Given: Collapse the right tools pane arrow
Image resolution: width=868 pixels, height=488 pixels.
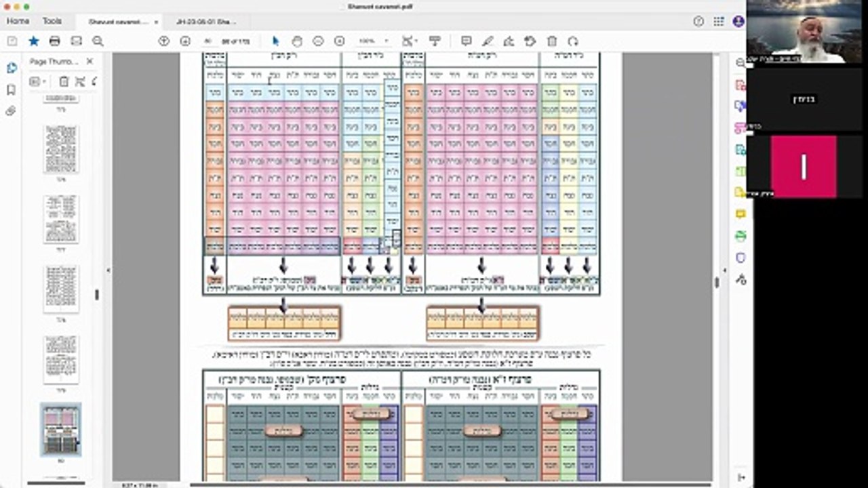Looking at the screenshot, I should [x=724, y=270].
